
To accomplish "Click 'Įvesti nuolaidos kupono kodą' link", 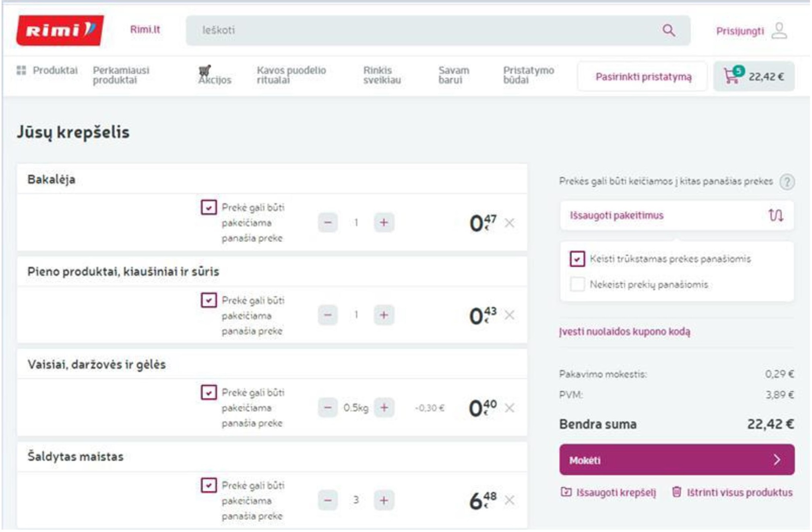I will click(624, 331).
